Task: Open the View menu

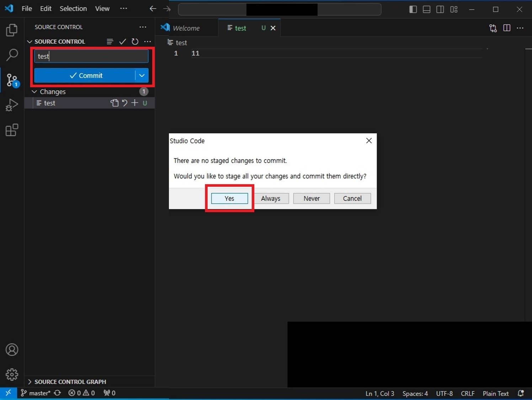Action: pyautogui.click(x=102, y=9)
